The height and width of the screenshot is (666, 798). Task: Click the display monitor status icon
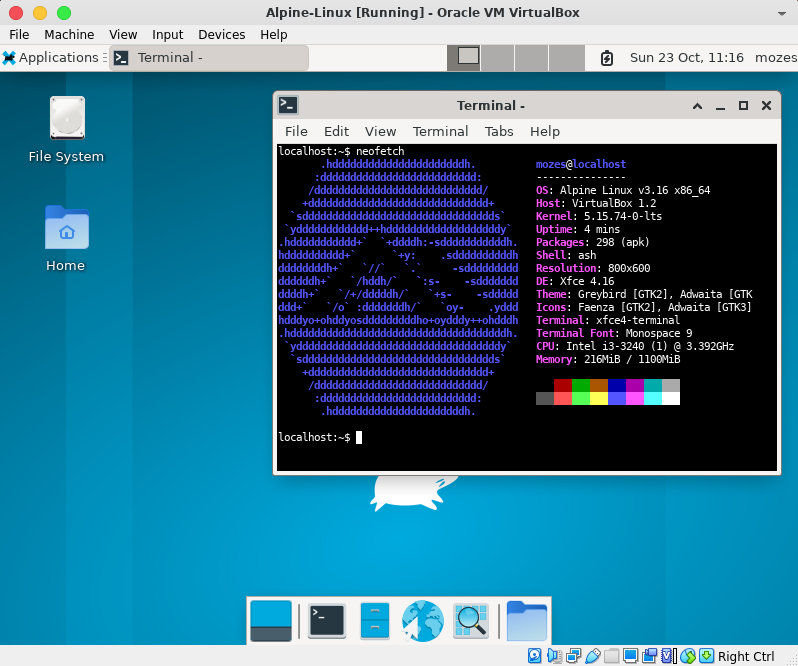click(x=630, y=656)
